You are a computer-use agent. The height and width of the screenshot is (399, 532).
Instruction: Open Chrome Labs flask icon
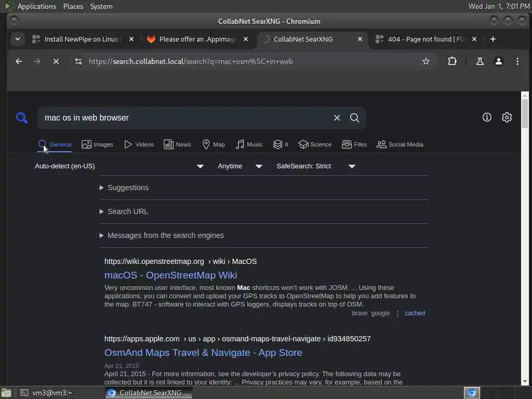pos(480,61)
